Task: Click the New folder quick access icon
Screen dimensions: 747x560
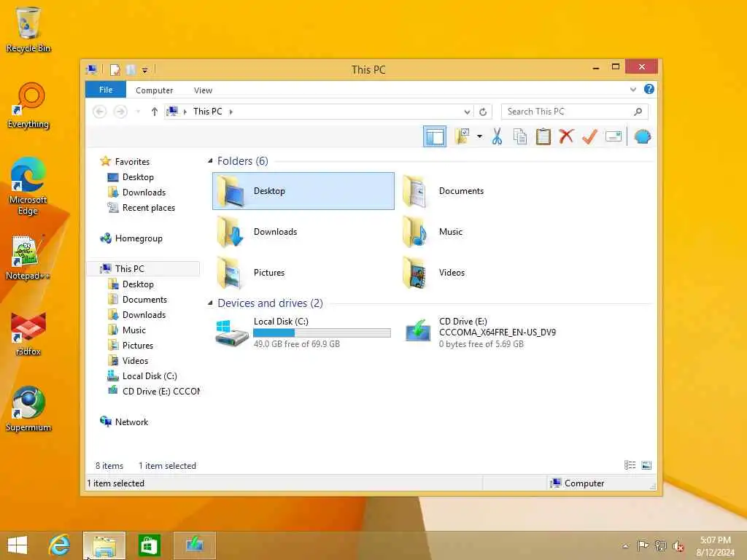Action: pyautogui.click(x=131, y=70)
